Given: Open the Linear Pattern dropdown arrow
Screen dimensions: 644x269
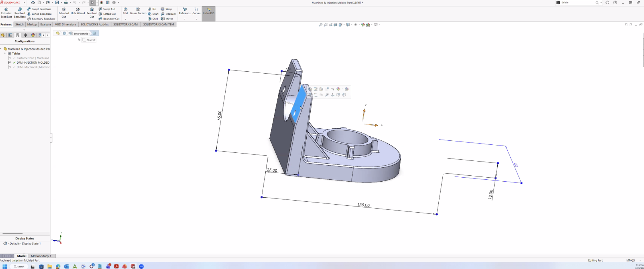Looking at the screenshot, I should (x=138, y=19).
